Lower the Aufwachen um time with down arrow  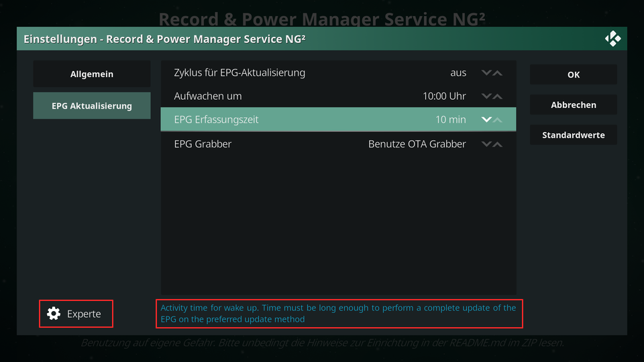point(486,96)
